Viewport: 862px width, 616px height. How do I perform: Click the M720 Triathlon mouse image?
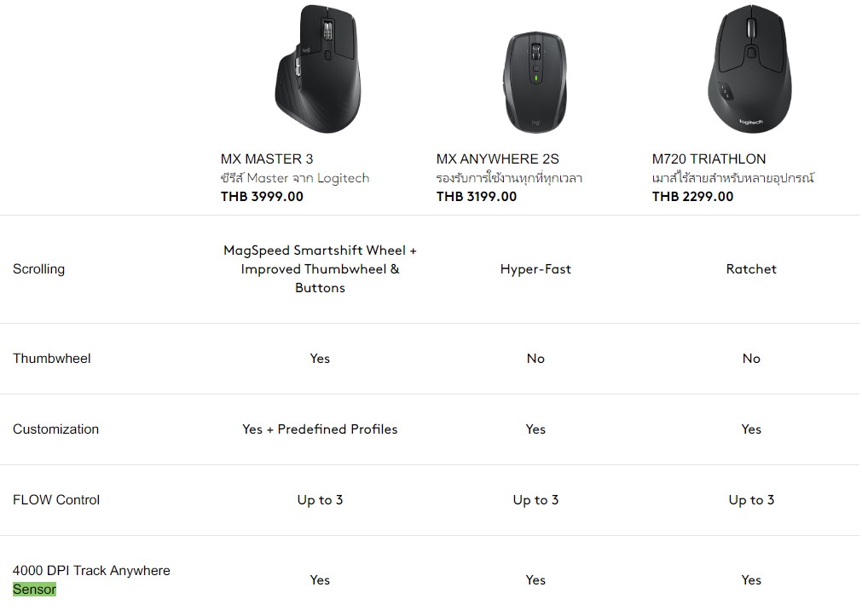pyautogui.click(x=749, y=68)
